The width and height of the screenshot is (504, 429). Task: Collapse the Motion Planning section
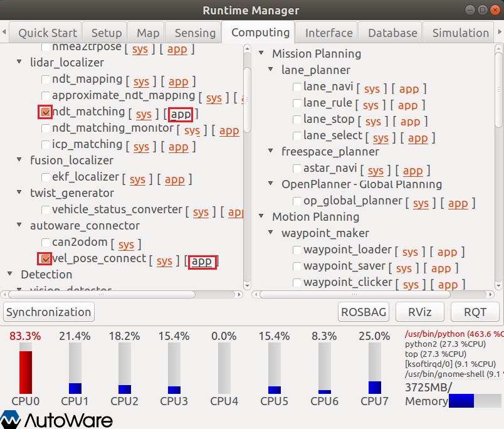tap(261, 216)
